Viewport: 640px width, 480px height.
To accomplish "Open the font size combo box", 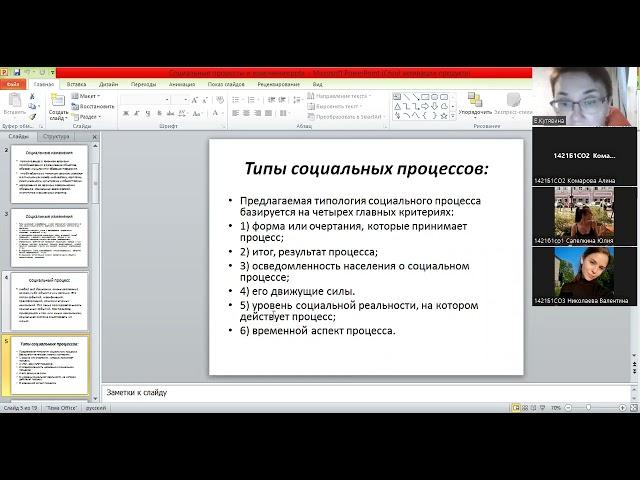I will [180, 100].
